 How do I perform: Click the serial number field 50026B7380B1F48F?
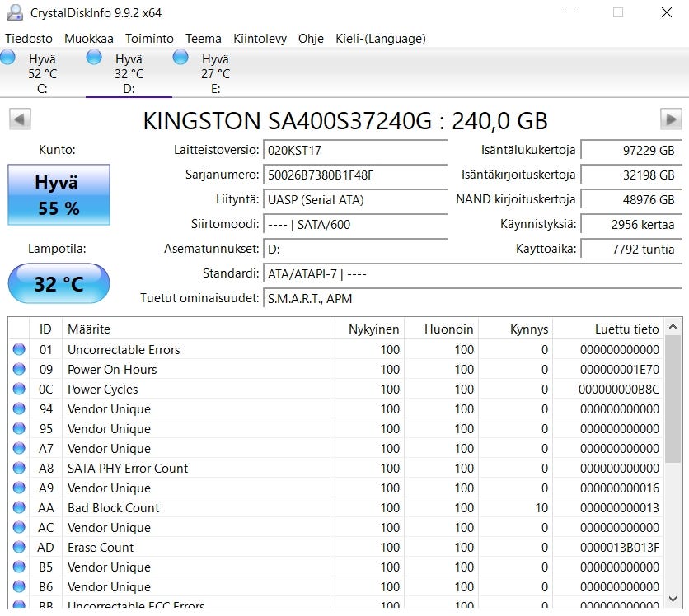[x=355, y=175]
